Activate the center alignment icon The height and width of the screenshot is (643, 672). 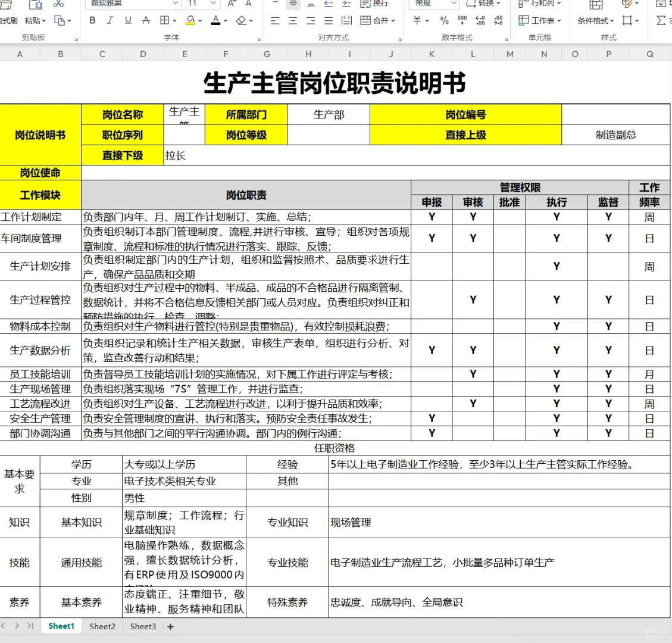tap(292, 20)
